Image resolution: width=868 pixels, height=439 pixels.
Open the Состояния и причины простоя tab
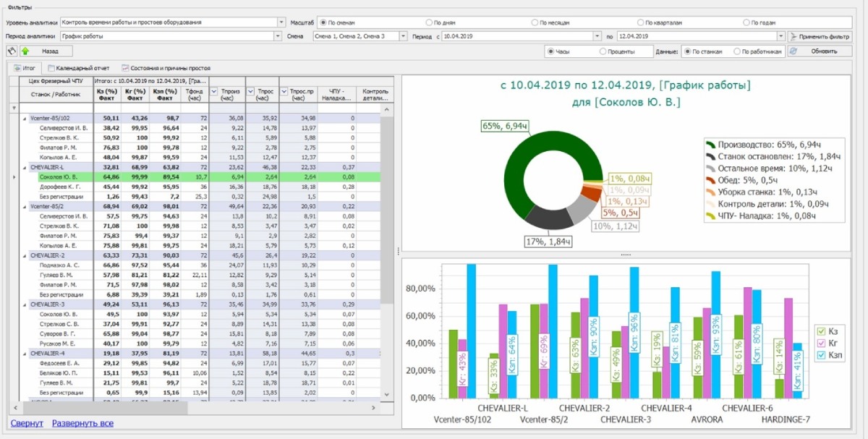[x=166, y=68]
